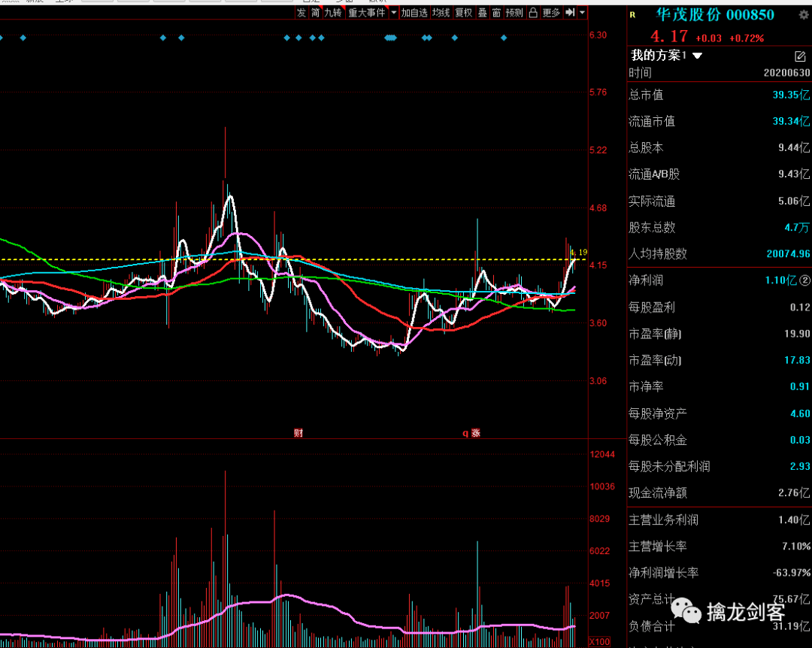Click the 加自选 button

(414, 13)
